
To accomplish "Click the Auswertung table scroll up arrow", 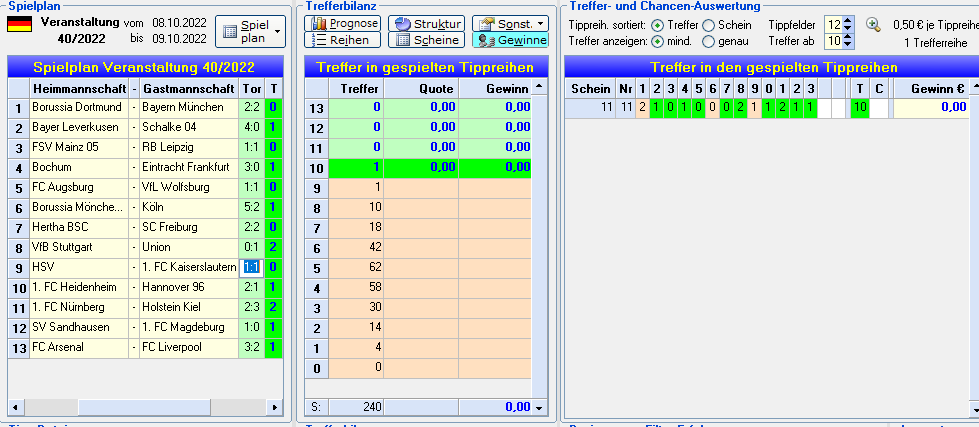I will coord(975,87).
